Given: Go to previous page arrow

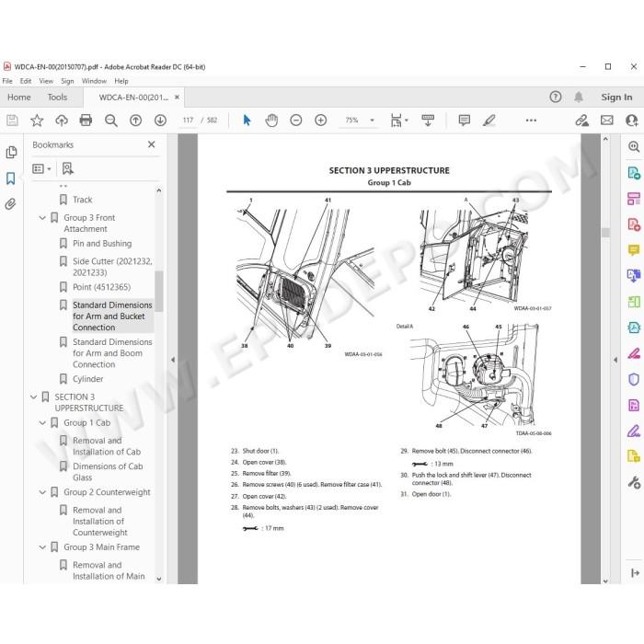Looking at the screenshot, I should [x=135, y=121].
